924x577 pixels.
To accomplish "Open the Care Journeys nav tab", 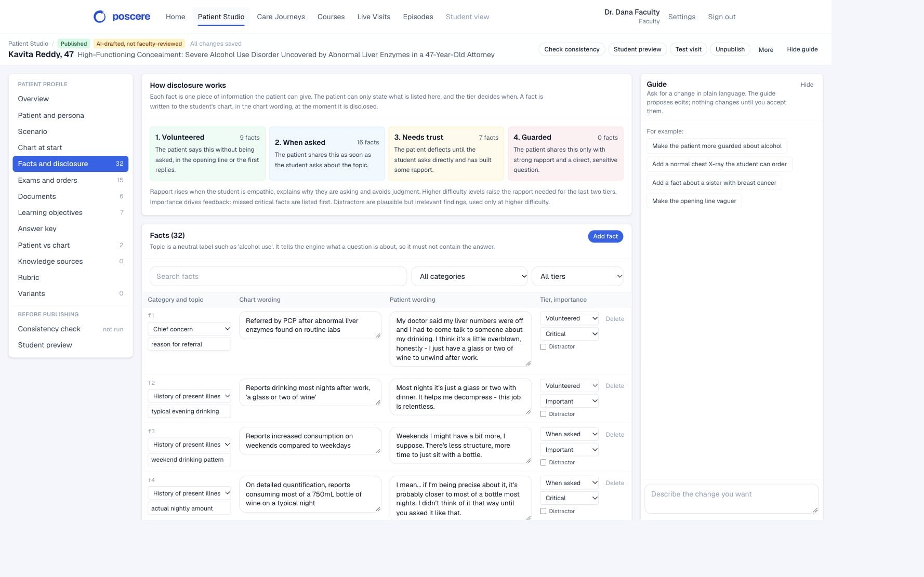I will 281,17.
